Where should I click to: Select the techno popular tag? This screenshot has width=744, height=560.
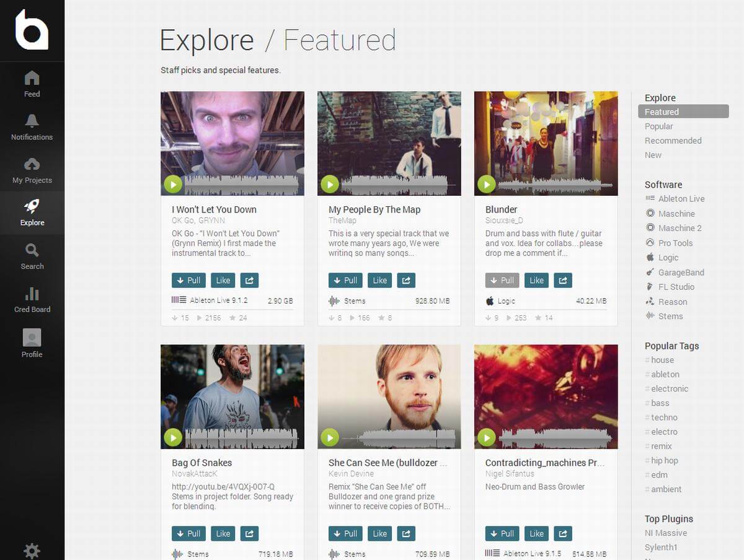(x=664, y=418)
